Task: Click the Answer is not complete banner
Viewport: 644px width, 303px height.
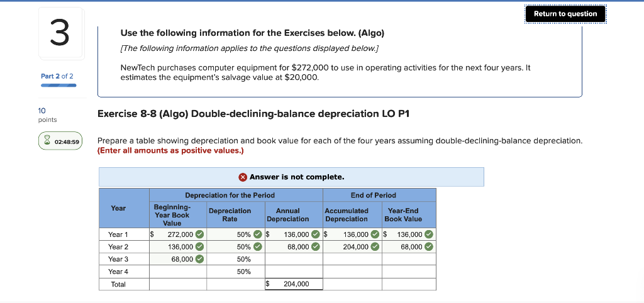Action: coord(291,177)
